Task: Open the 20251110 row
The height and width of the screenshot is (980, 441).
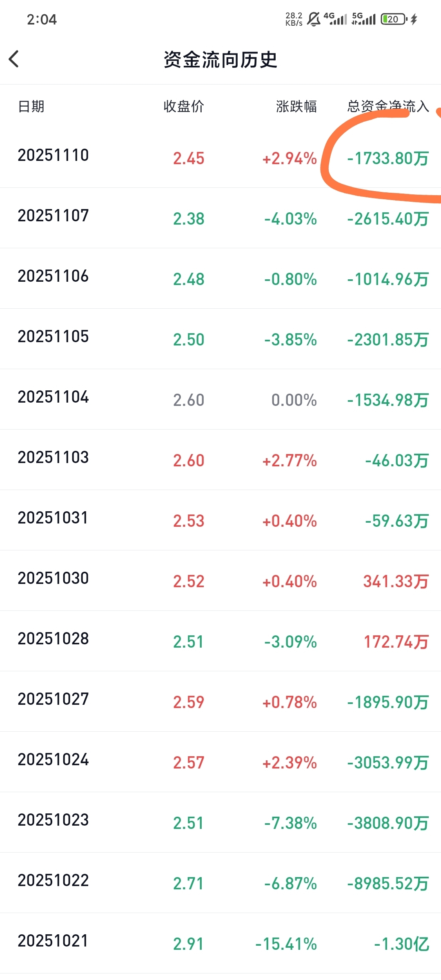Action: tap(220, 158)
